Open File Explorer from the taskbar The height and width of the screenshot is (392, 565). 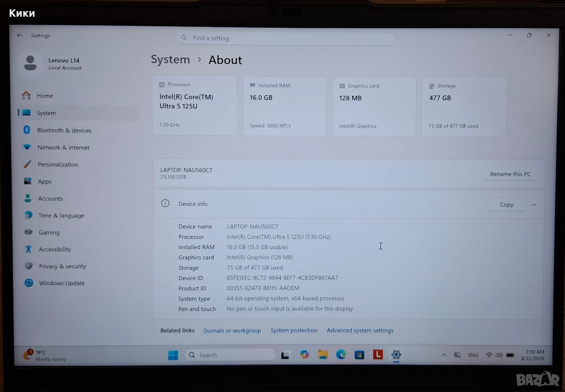323,355
